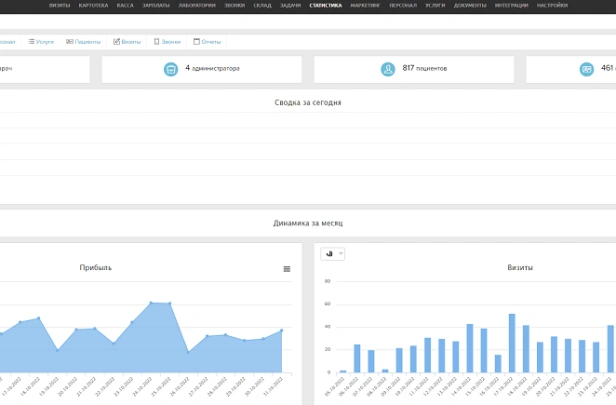
Task: Open Лаборатория menu item
Action: tap(197, 5)
